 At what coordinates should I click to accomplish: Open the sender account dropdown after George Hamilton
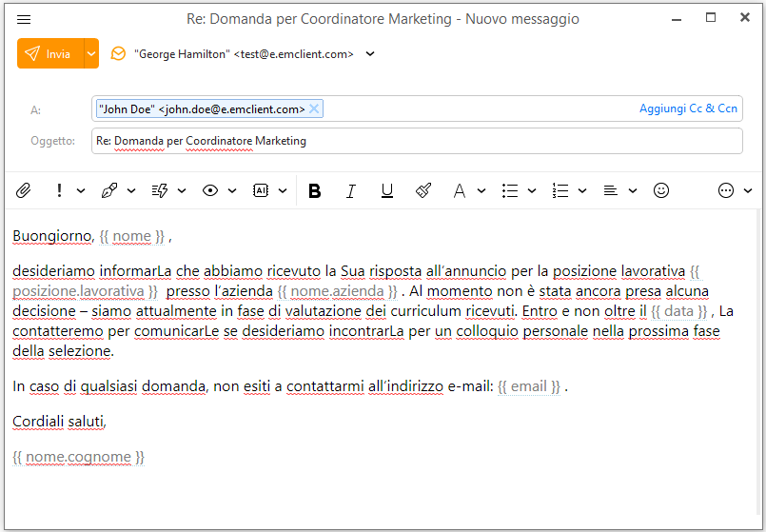coord(370,54)
